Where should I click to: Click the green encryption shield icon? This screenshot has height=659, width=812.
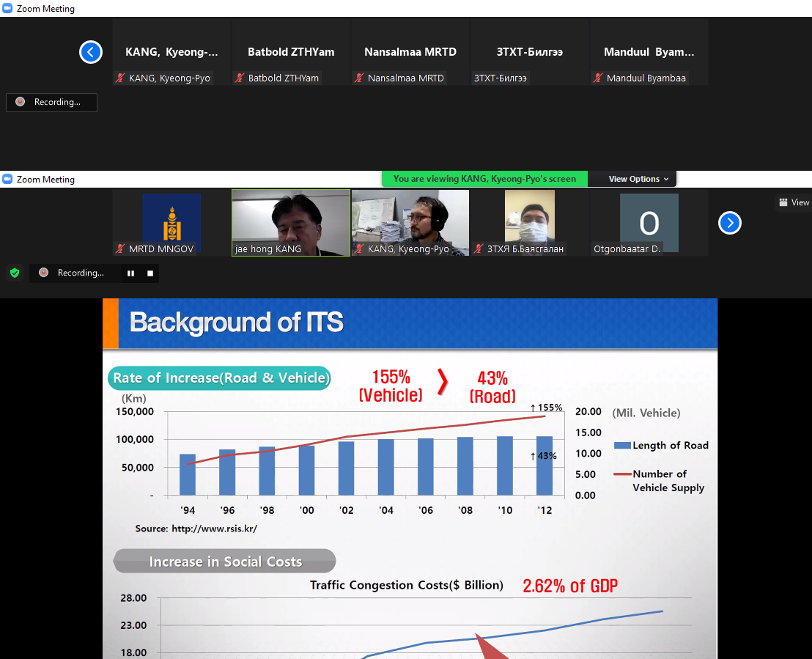click(15, 273)
